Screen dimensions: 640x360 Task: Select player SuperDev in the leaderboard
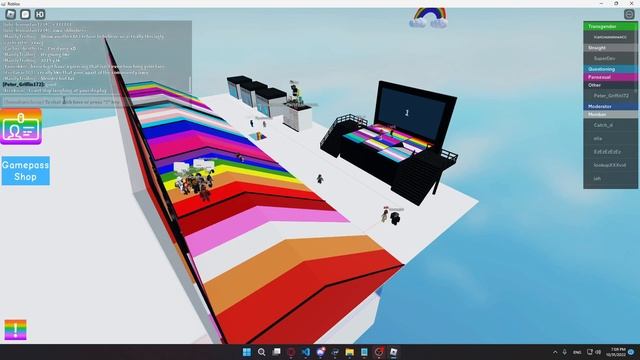(610, 58)
